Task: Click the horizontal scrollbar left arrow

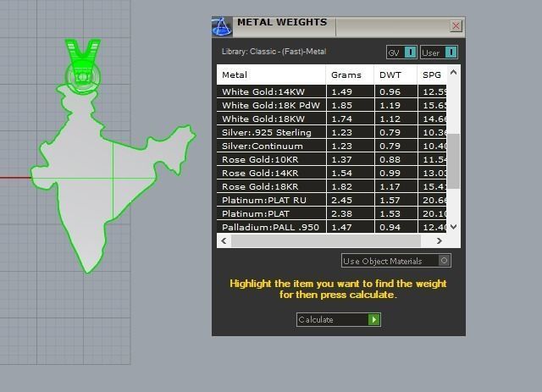Action: (x=224, y=240)
